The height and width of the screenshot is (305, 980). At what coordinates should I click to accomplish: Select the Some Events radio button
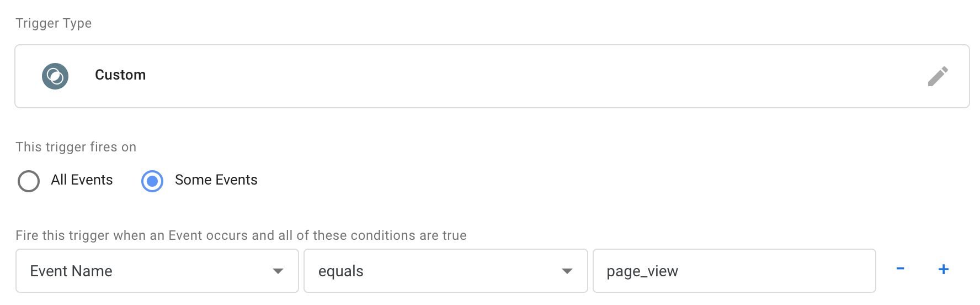click(152, 181)
